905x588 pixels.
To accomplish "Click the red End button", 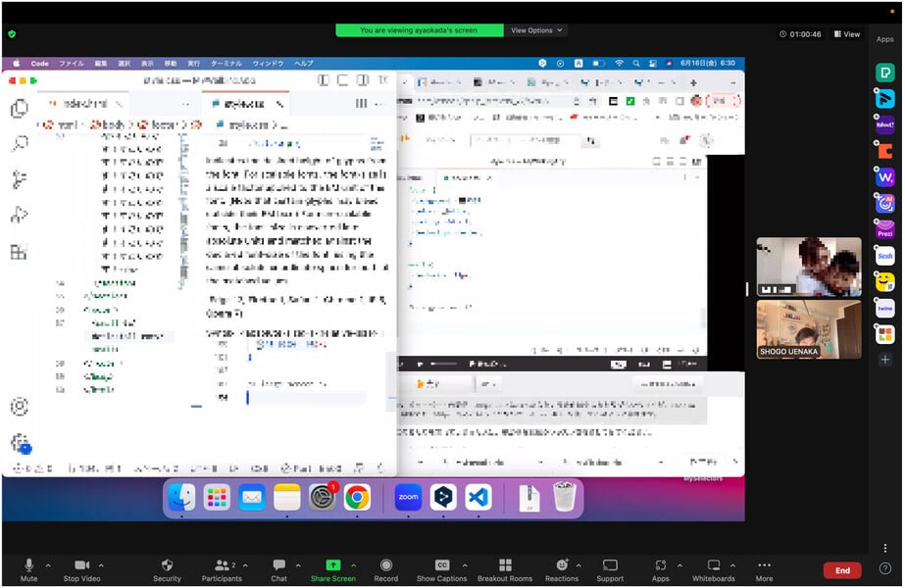I will 842,570.
